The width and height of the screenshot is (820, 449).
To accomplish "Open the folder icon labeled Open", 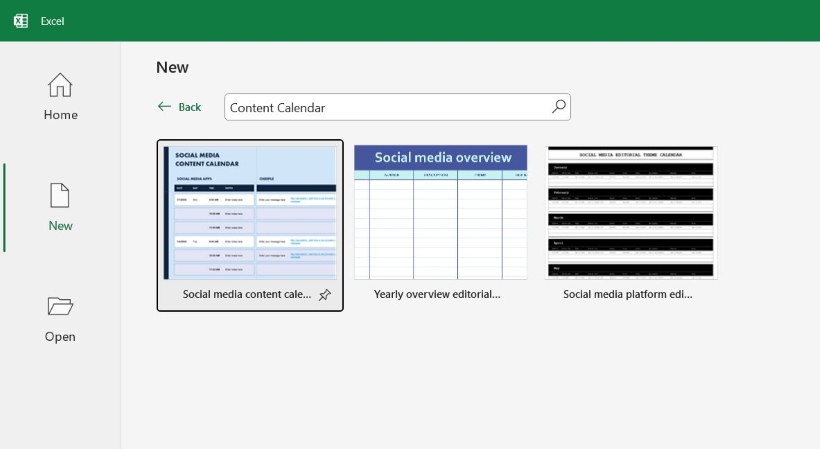I will [60, 306].
